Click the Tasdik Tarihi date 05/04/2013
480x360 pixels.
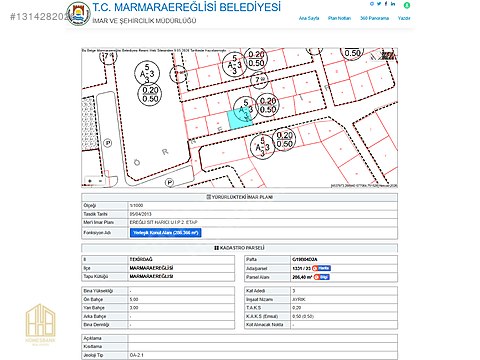coord(140,214)
